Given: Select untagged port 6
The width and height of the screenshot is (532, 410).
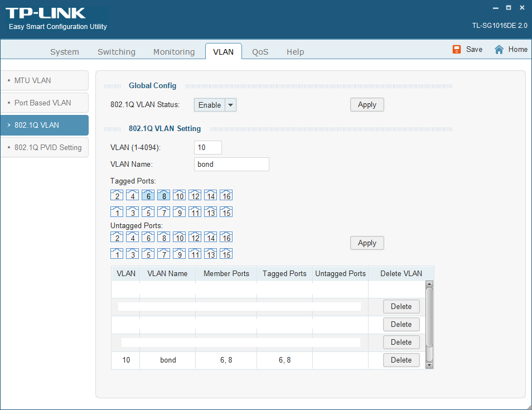Looking at the screenshot, I should coord(148,237).
